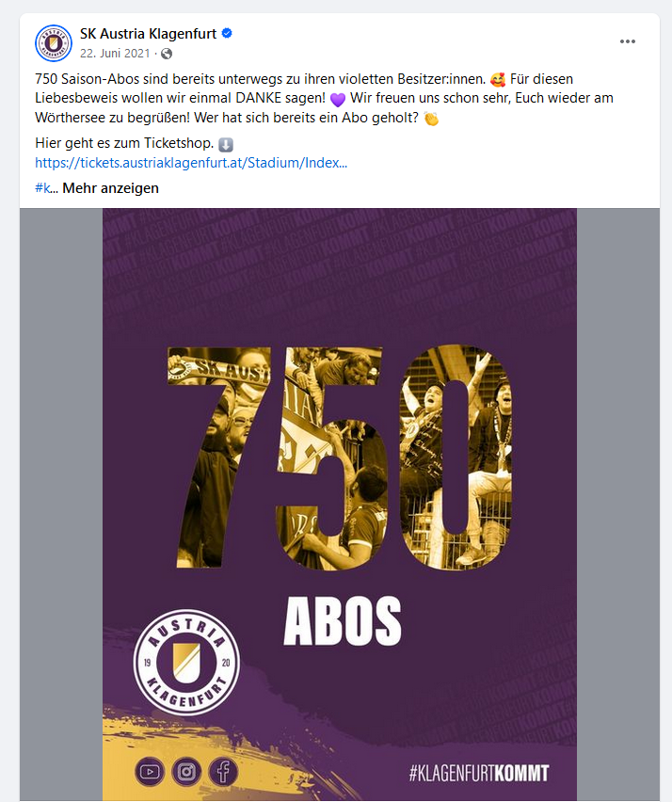Click the Instagram icon in the graphic
This screenshot has width=672, height=802.
tap(186, 771)
